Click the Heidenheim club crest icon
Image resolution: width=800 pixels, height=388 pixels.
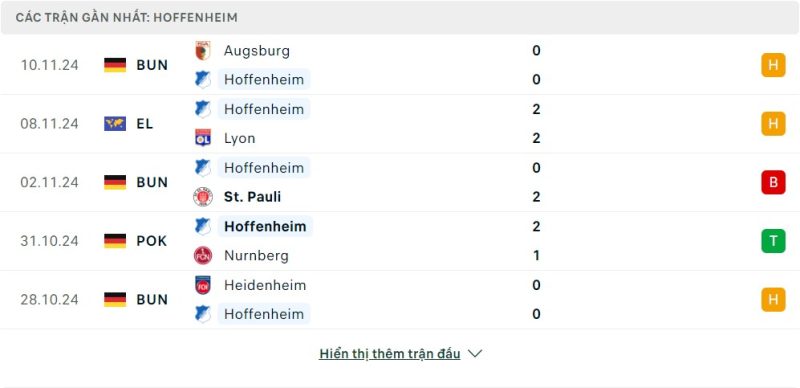click(x=203, y=285)
